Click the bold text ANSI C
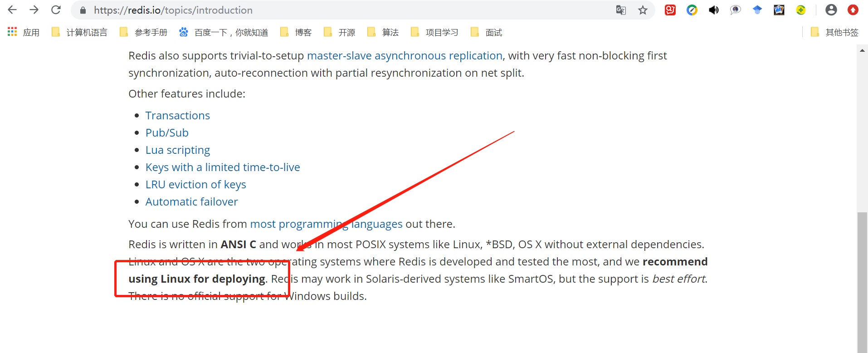This screenshot has height=353, width=868. pos(239,245)
